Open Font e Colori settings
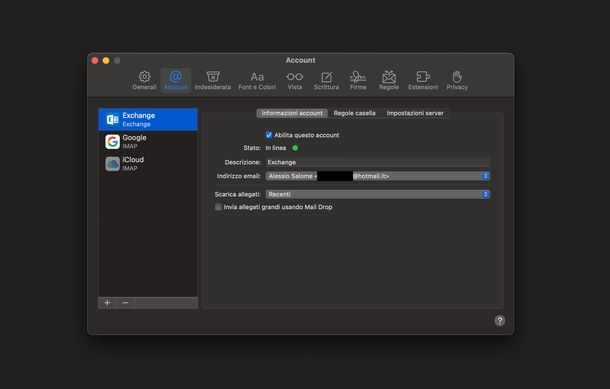 [257, 81]
